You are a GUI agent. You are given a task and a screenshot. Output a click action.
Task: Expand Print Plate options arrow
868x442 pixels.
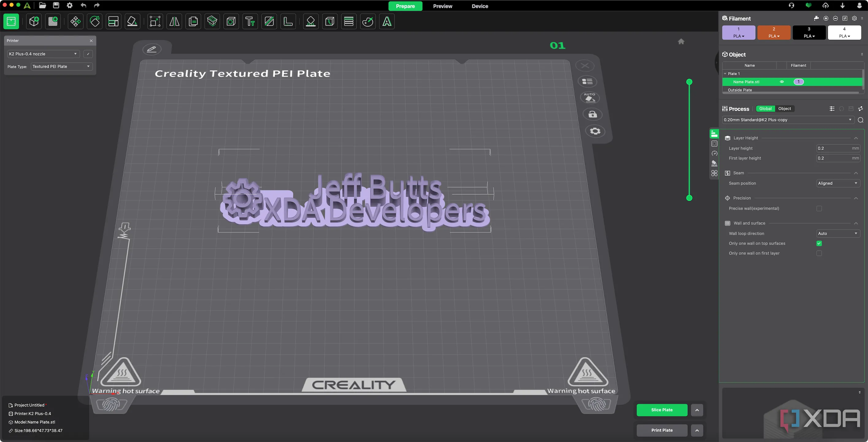[x=697, y=430]
